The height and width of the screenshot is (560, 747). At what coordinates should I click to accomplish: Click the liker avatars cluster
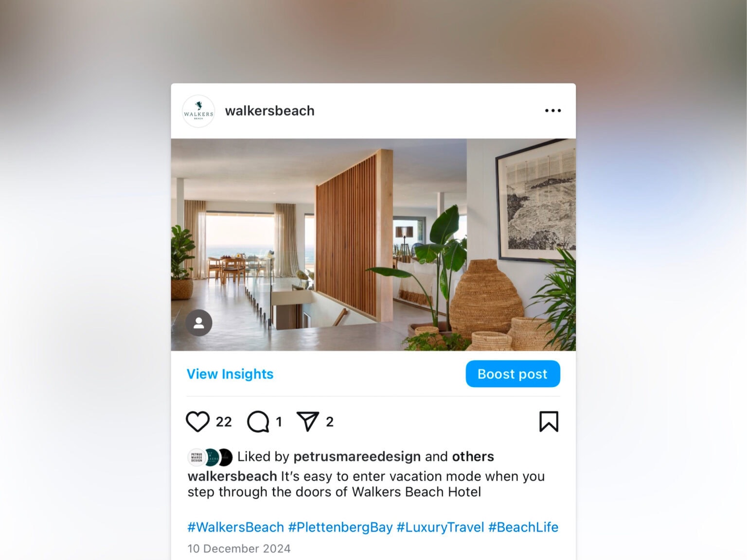(210, 457)
